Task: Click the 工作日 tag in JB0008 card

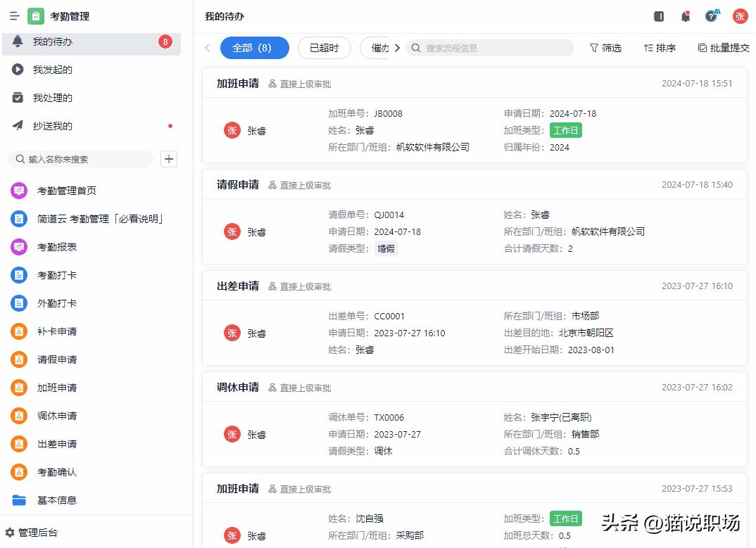Action: [x=565, y=130]
